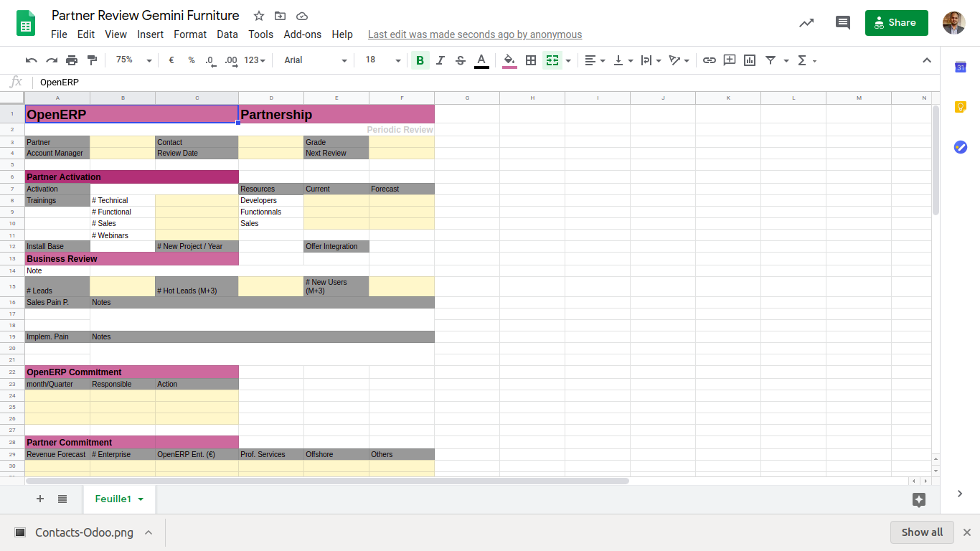Open Google Keep side panel

click(x=961, y=107)
